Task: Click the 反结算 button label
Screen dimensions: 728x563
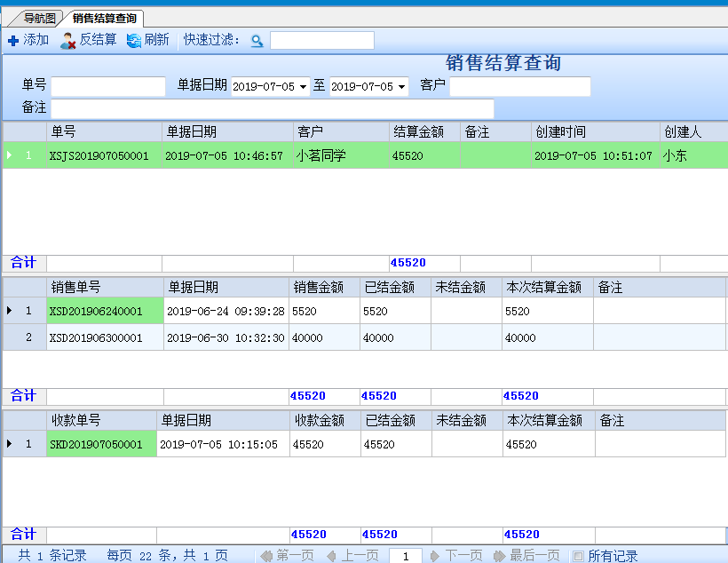Action: coord(98,39)
